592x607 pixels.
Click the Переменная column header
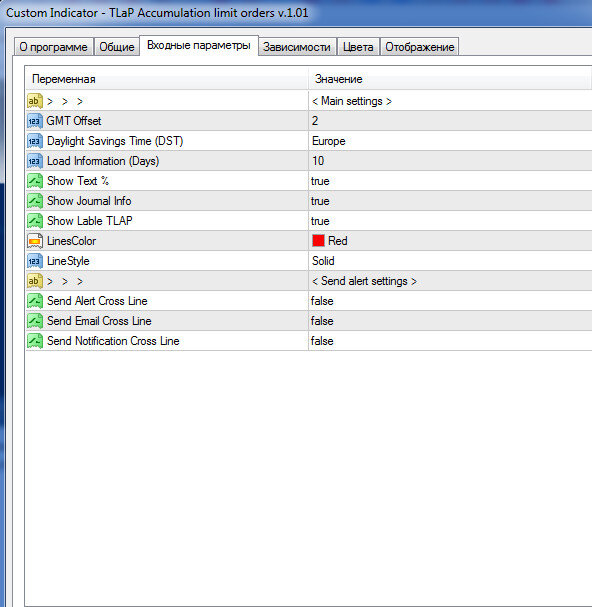167,79
